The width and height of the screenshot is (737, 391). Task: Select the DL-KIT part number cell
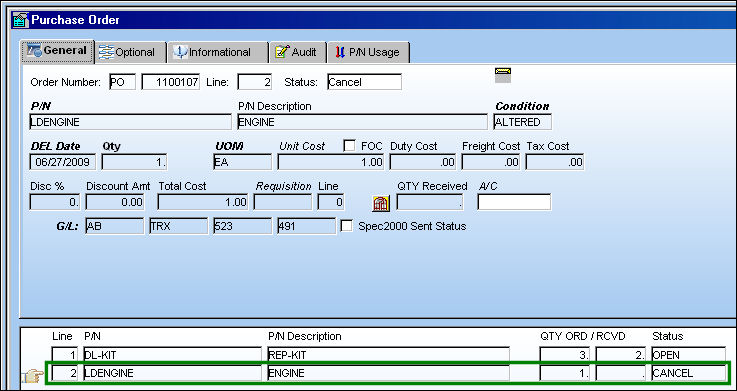click(172, 355)
